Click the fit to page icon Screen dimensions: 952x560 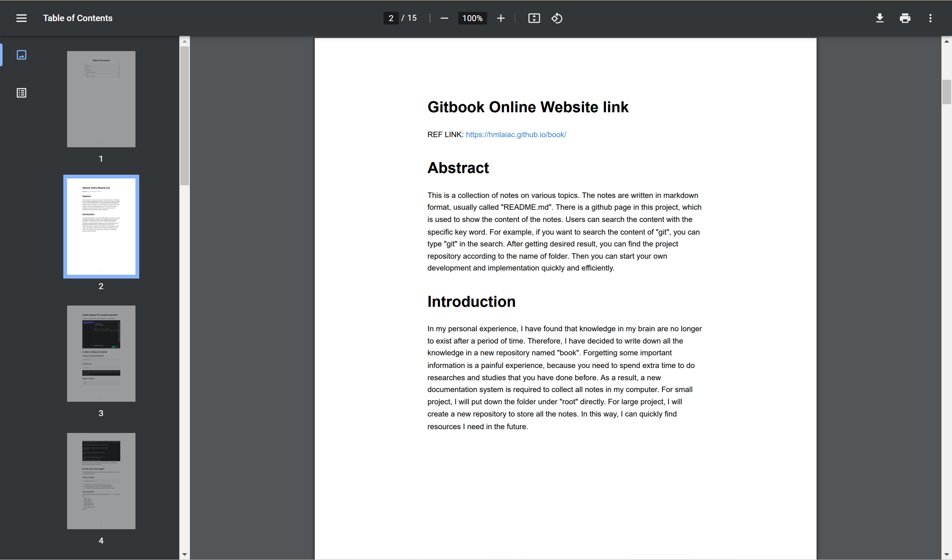click(534, 18)
